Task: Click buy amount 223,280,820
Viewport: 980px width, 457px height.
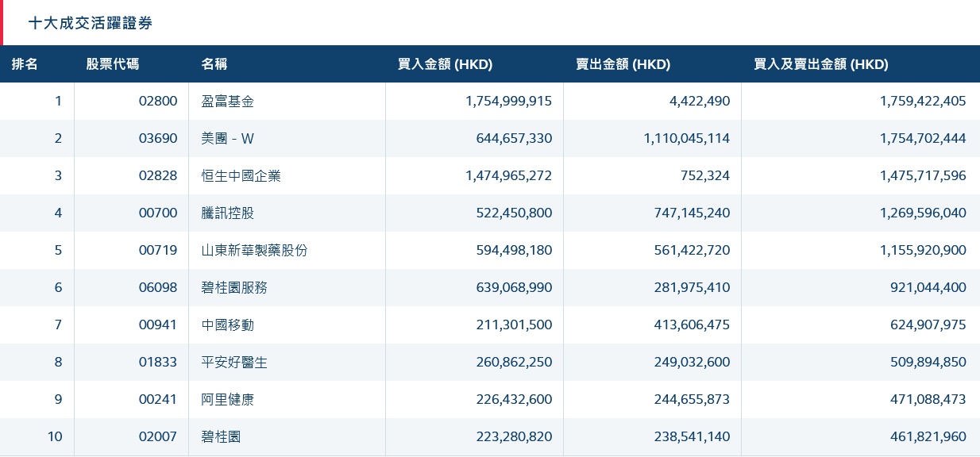Action: pyautogui.click(x=514, y=437)
